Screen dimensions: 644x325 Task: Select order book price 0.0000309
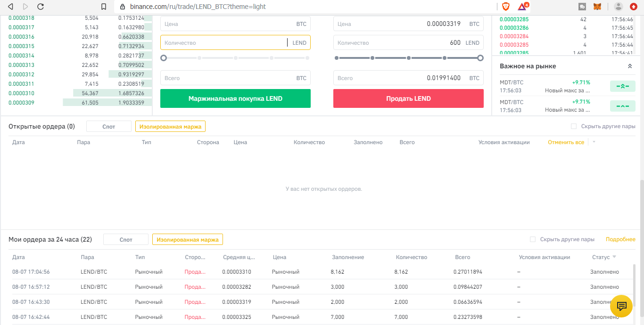coord(21,103)
